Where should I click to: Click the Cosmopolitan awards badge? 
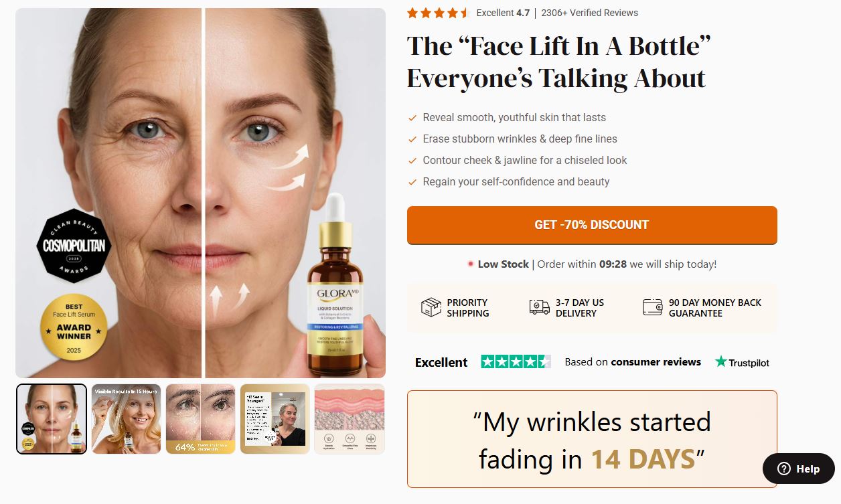[x=74, y=246]
